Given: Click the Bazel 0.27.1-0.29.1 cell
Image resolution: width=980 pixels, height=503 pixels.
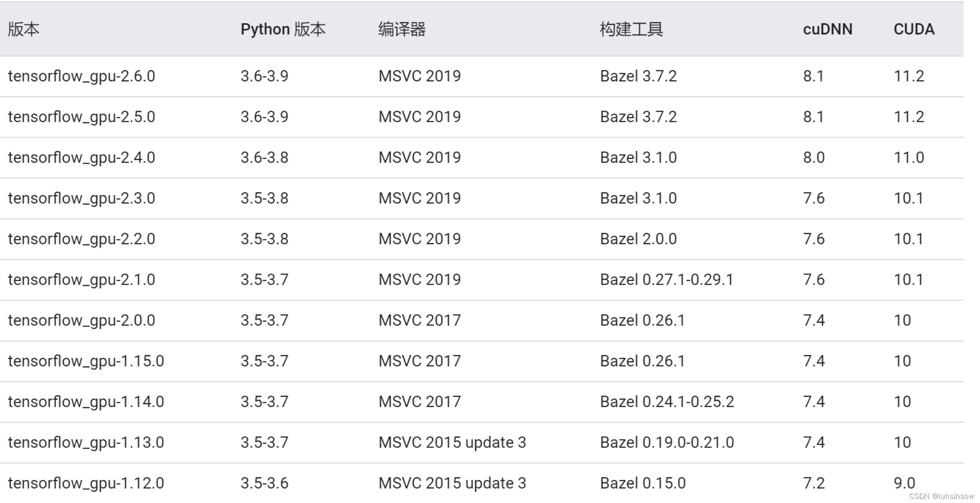Looking at the screenshot, I should (666, 279).
